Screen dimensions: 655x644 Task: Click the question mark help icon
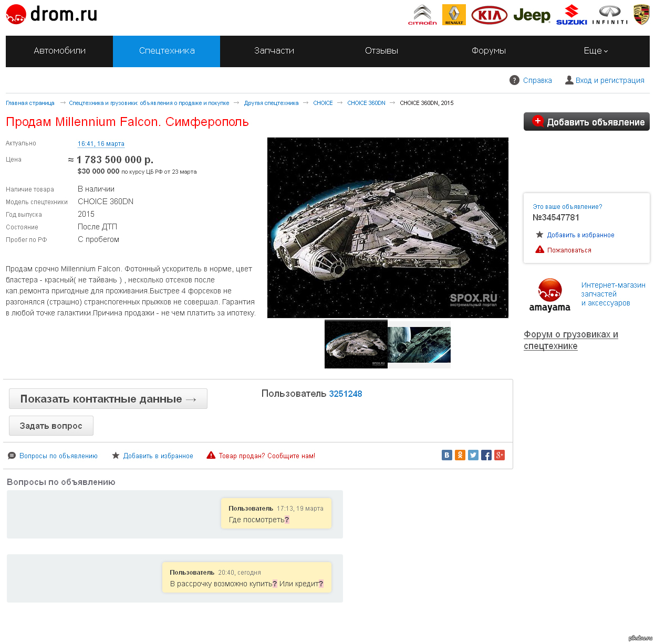tap(514, 80)
